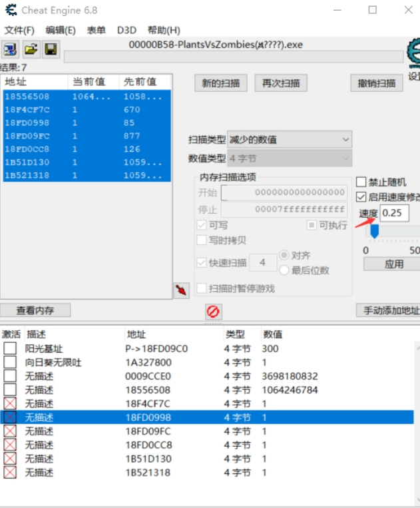This screenshot has height=508, width=420.
Task: Uncheck the 启用速度修改 checkbox
Action: 361,197
